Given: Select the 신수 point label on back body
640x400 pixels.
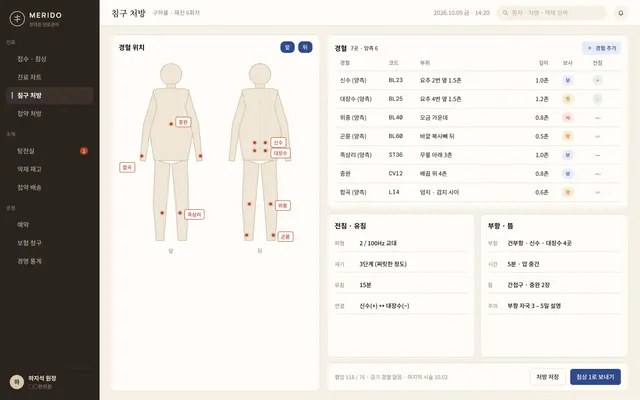Looking at the screenshot, I should pyautogui.click(x=278, y=142).
